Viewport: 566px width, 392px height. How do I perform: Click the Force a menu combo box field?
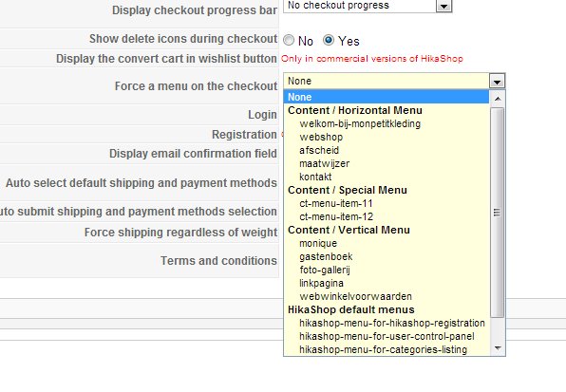(394, 81)
